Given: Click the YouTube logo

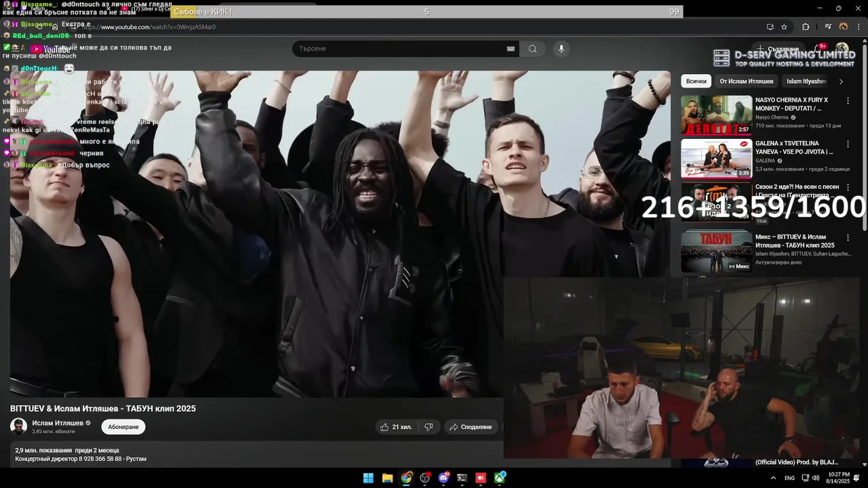Looking at the screenshot, I should (x=50, y=49).
